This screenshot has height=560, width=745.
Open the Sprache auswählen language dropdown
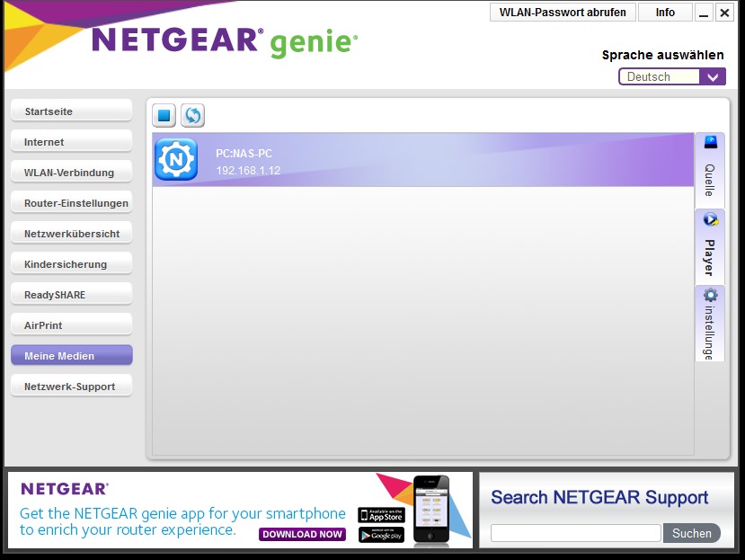point(672,76)
